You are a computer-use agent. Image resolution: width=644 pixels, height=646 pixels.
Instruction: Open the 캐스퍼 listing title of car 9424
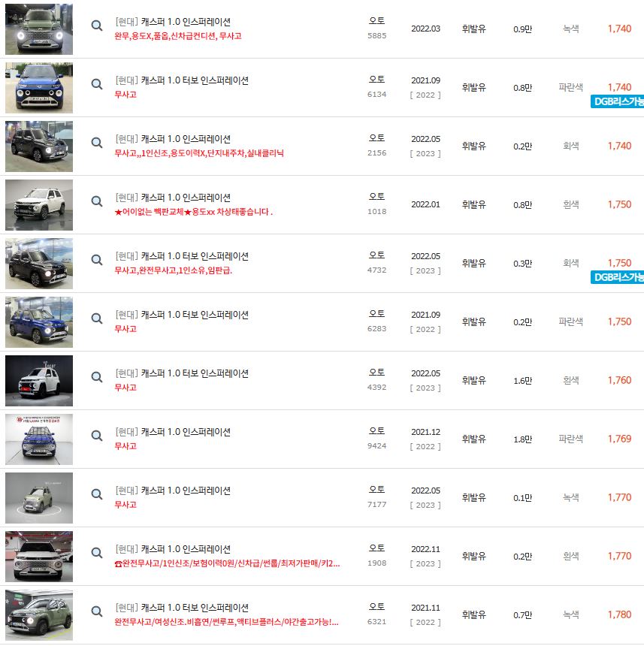tap(173, 431)
